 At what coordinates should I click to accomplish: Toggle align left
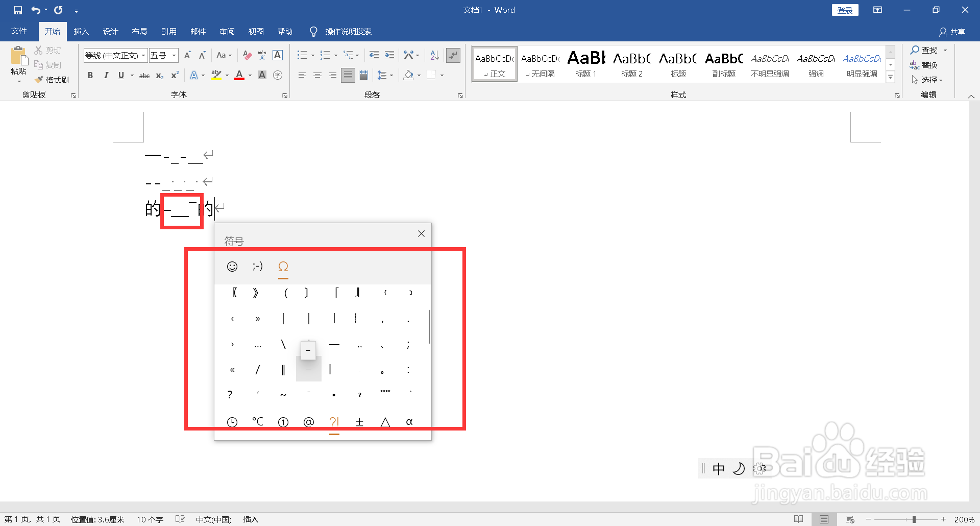302,76
